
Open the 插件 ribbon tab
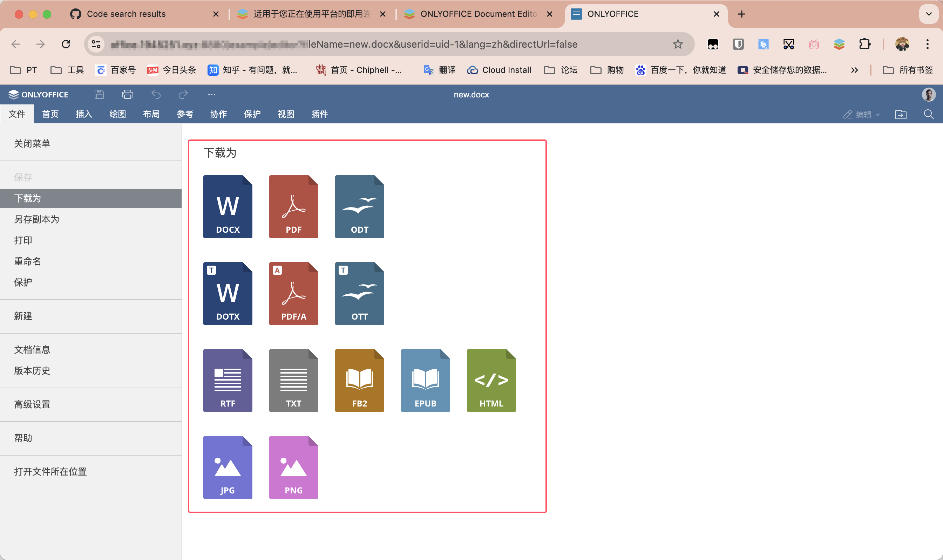pyautogui.click(x=319, y=114)
